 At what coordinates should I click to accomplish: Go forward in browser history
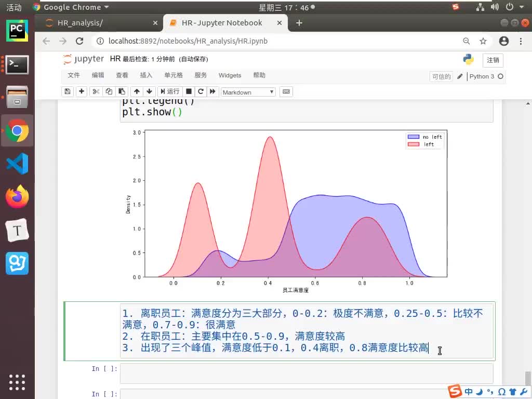click(x=63, y=41)
